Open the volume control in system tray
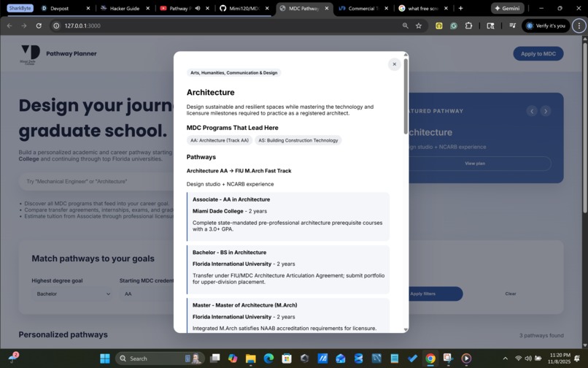This screenshot has width=588, height=368. [528, 359]
